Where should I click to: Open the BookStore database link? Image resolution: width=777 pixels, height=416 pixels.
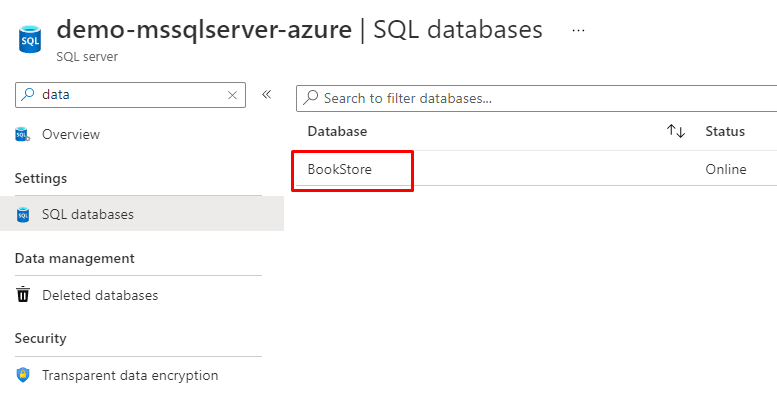pyautogui.click(x=340, y=169)
